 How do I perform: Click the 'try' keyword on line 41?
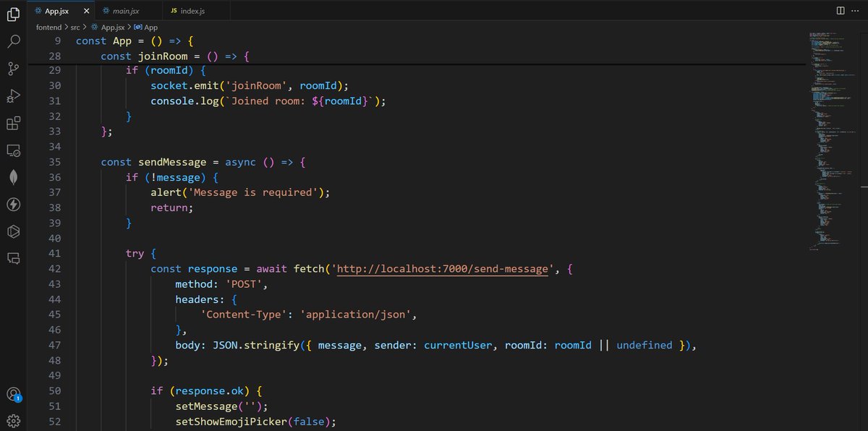tap(135, 254)
